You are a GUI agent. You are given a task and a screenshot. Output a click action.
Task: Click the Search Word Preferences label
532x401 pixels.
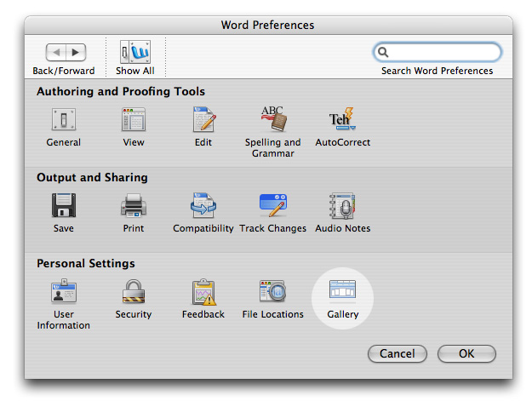[x=437, y=71]
